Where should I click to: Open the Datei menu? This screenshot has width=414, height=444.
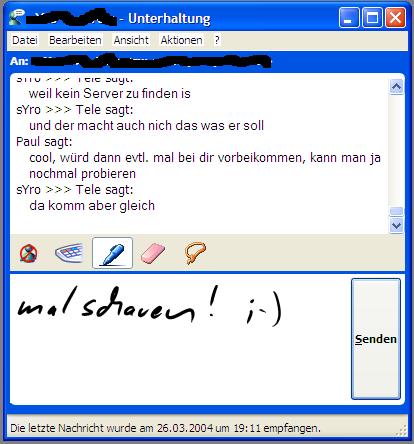click(x=25, y=40)
